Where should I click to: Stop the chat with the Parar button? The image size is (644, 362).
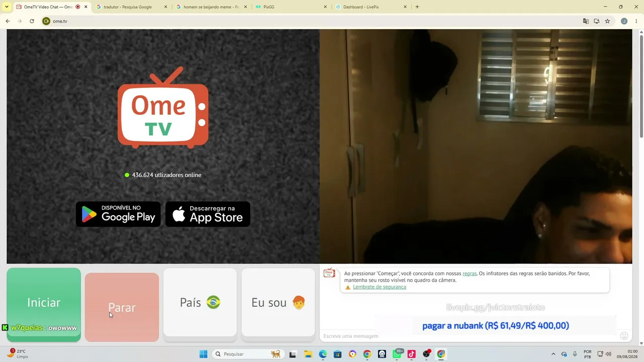point(122,307)
